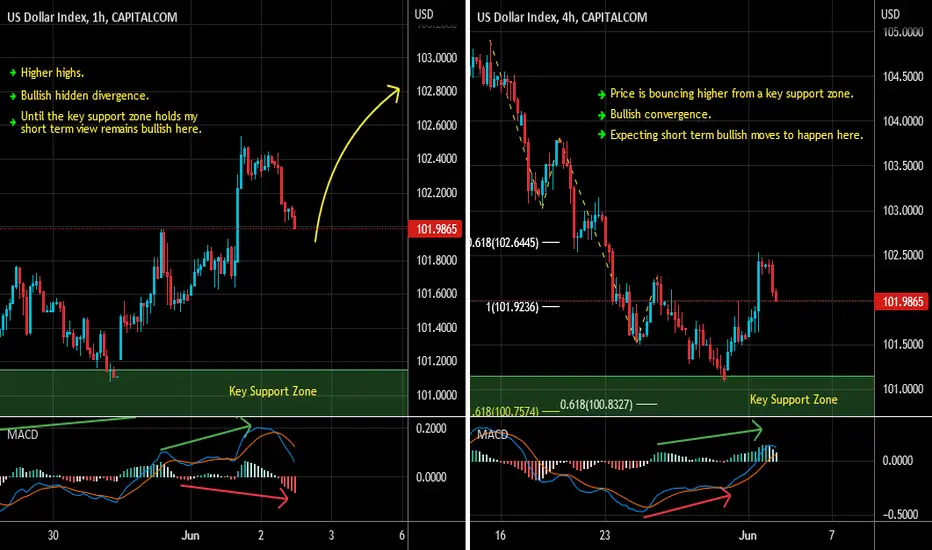Open the MACD indicator label on the 4h chart

(492, 435)
